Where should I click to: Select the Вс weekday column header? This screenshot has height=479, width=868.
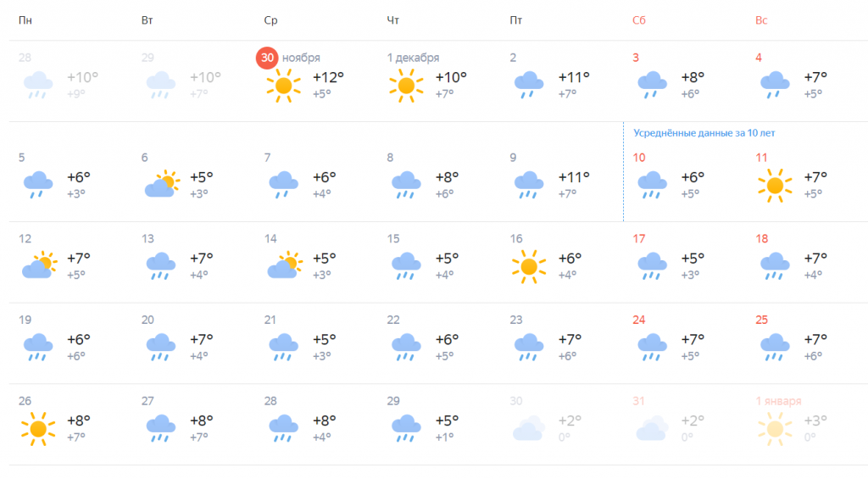761,20
